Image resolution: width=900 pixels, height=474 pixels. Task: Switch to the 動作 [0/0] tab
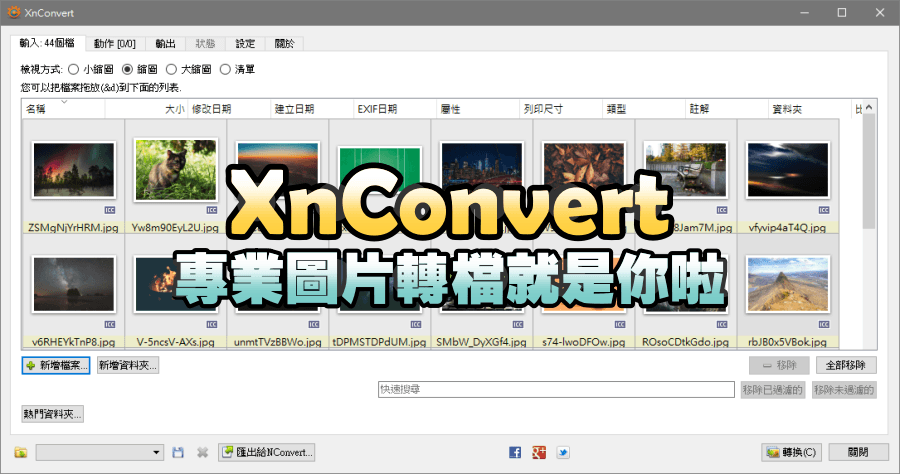click(x=115, y=44)
